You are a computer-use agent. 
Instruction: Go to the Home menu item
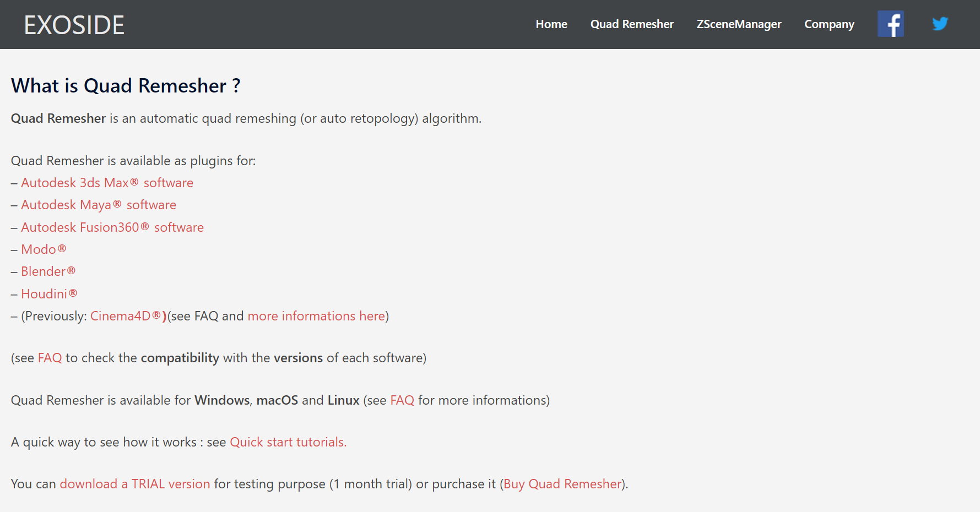click(x=551, y=24)
